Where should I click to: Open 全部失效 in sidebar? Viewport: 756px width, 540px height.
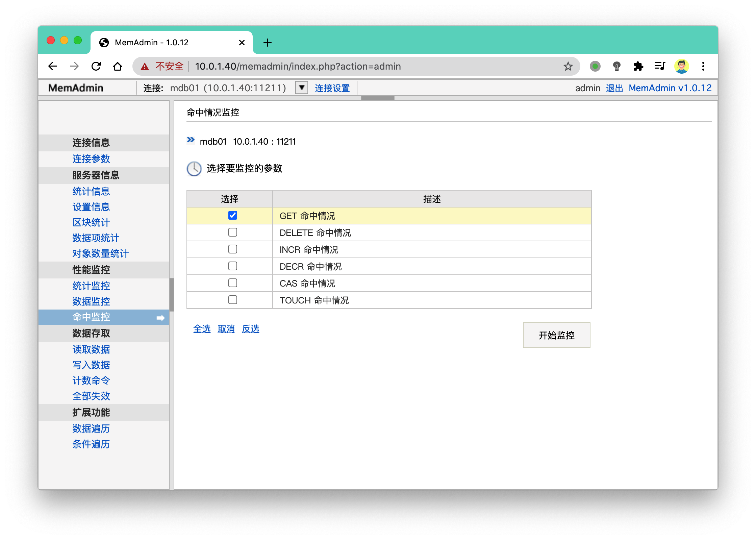pos(91,396)
